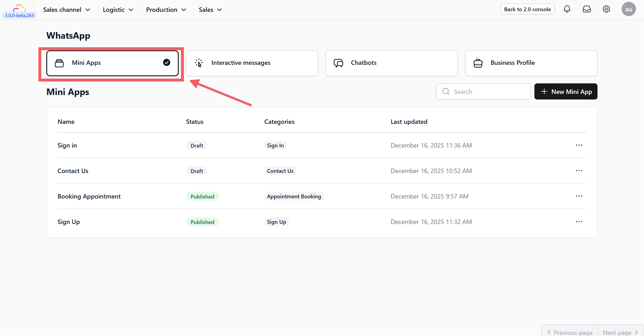Open the inbox tray icon
Viewport: 644px width, 336px height.
[587, 9]
